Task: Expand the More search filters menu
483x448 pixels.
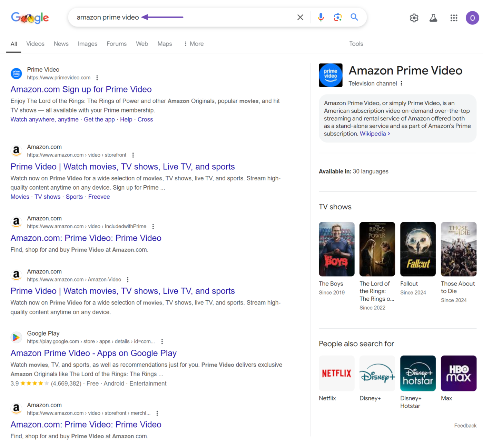Action: tap(194, 44)
